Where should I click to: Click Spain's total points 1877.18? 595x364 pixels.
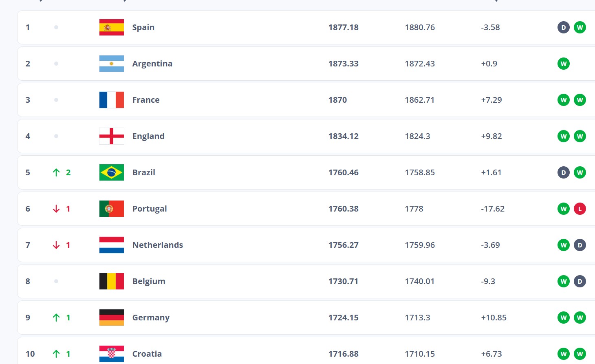click(x=343, y=27)
